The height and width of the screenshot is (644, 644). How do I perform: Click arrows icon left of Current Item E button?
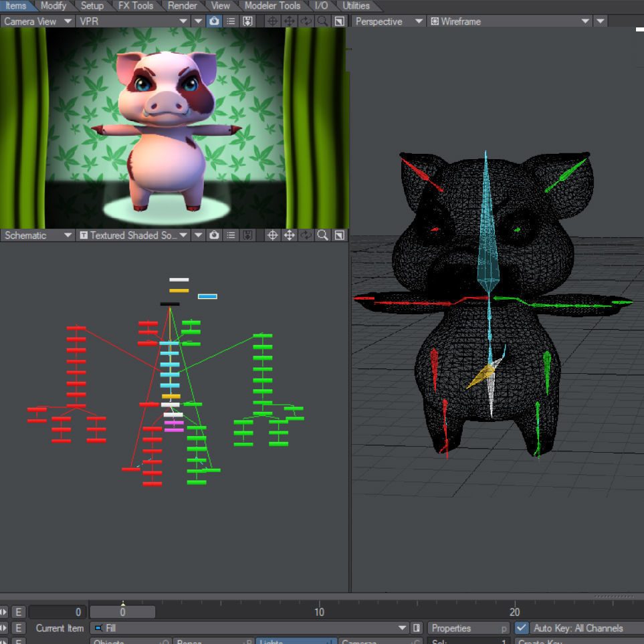tap(4, 628)
